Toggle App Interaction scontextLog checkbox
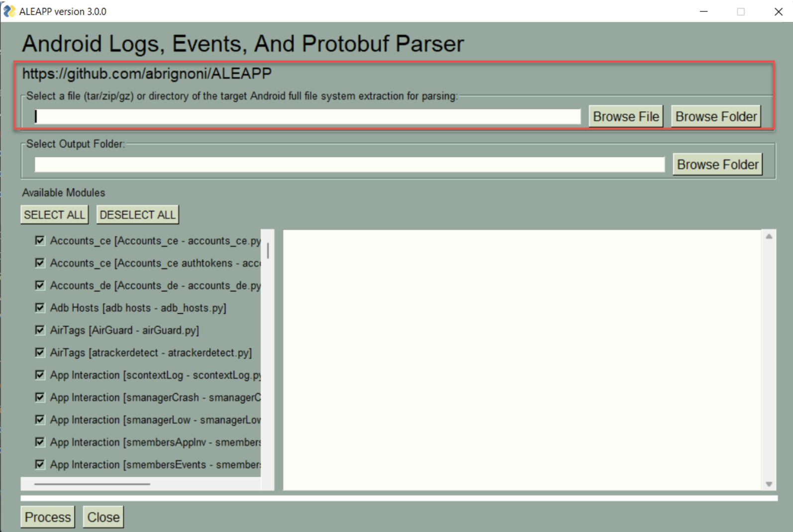This screenshot has height=532, width=793. [40, 375]
